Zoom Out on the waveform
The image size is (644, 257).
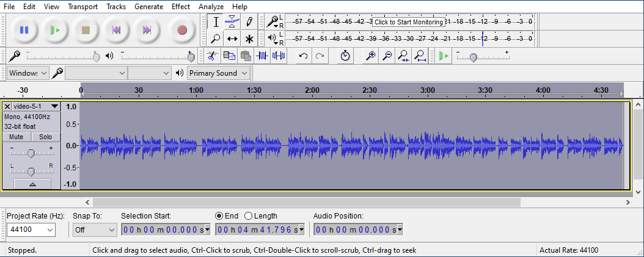pos(387,56)
